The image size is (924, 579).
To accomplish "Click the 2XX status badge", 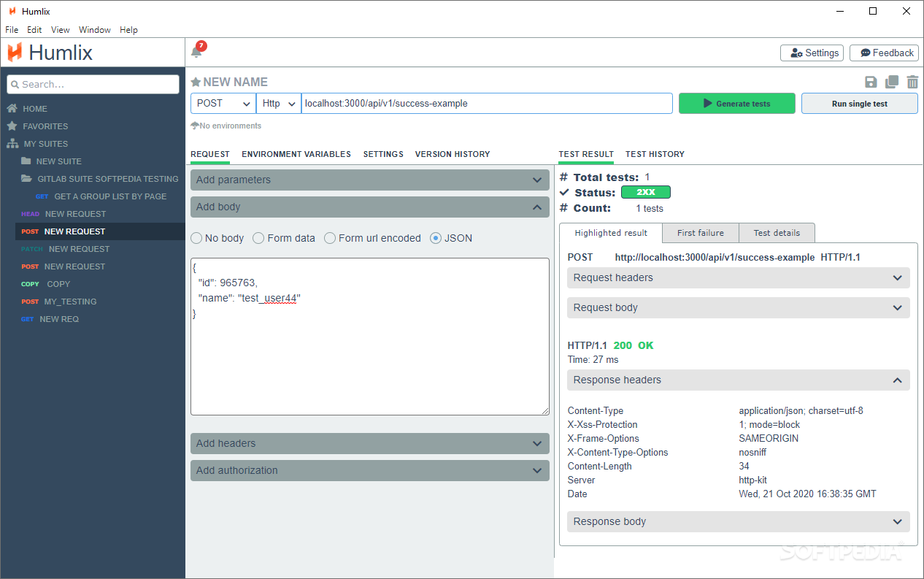I will [x=646, y=192].
